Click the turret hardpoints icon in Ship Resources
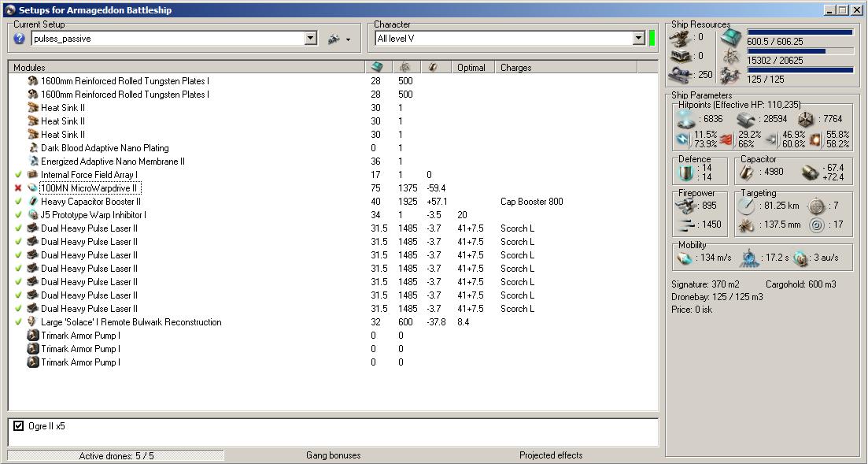This screenshot has height=464, width=868. [679, 37]
